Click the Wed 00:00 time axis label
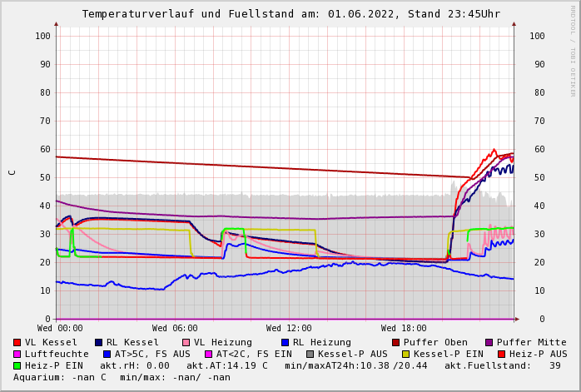 click(60, 329)
